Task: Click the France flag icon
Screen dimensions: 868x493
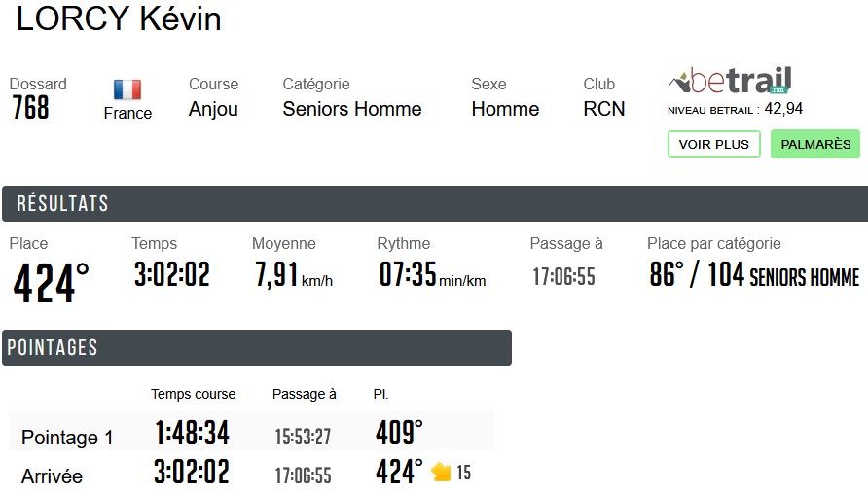Action: coord(127,90)
